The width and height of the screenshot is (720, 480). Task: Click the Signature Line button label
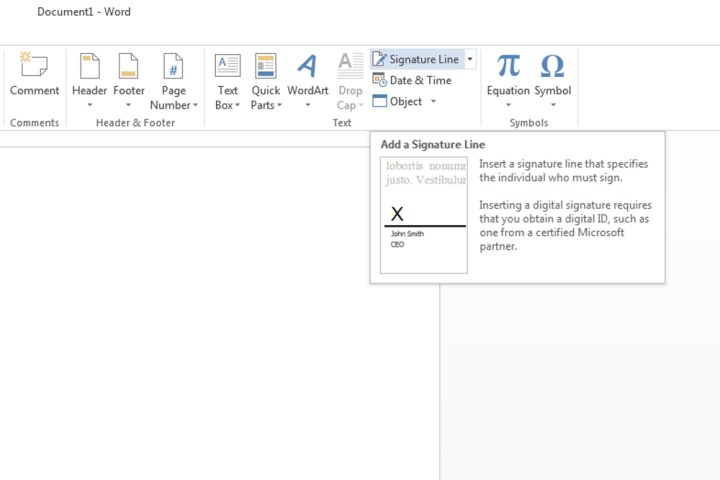[424, 59]
